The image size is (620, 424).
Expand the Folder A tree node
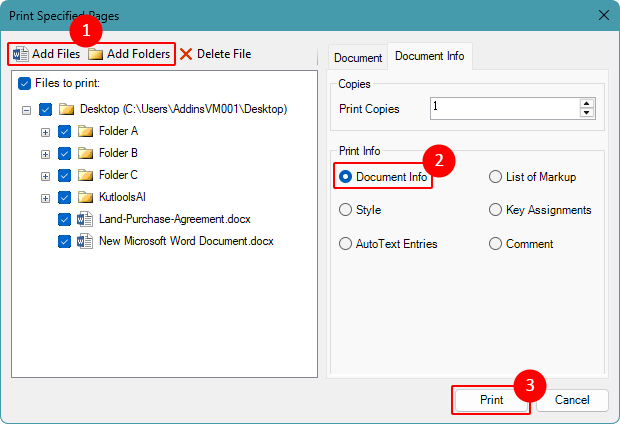(45, 132)
